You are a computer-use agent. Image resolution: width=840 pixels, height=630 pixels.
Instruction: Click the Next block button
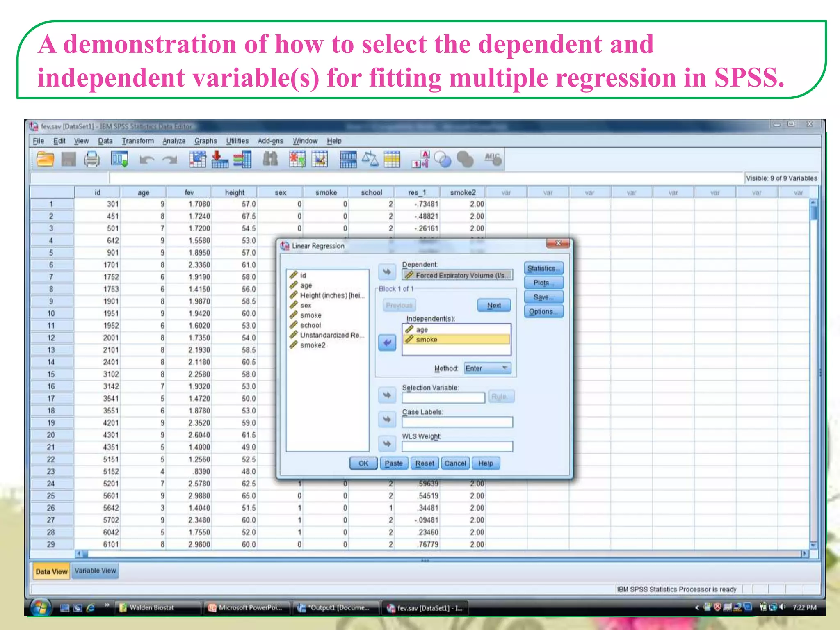pos(494,306)
